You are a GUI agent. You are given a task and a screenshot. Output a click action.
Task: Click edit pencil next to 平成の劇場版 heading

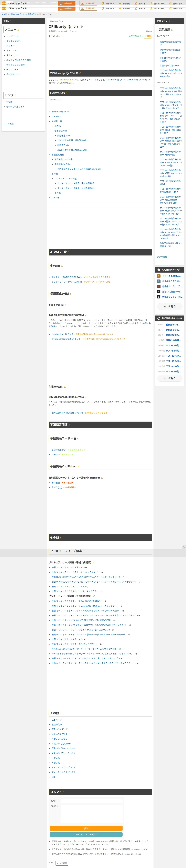coord(94,562)
